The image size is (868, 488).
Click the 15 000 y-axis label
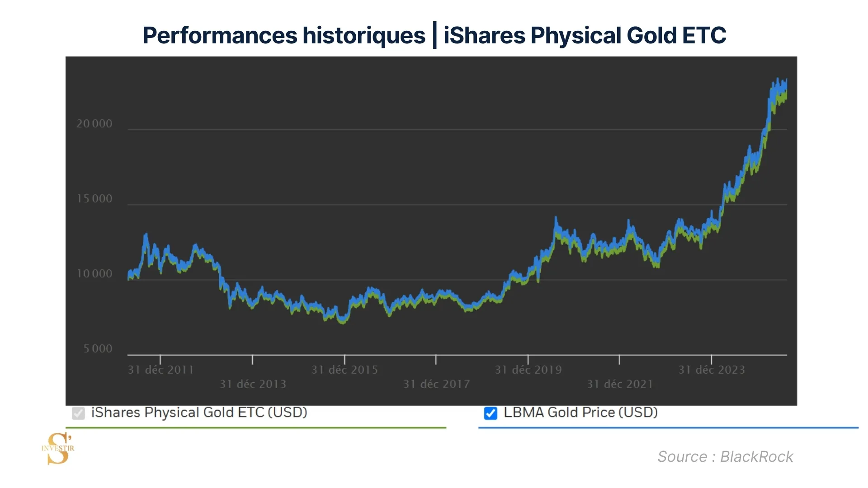(x=94, y=199)
